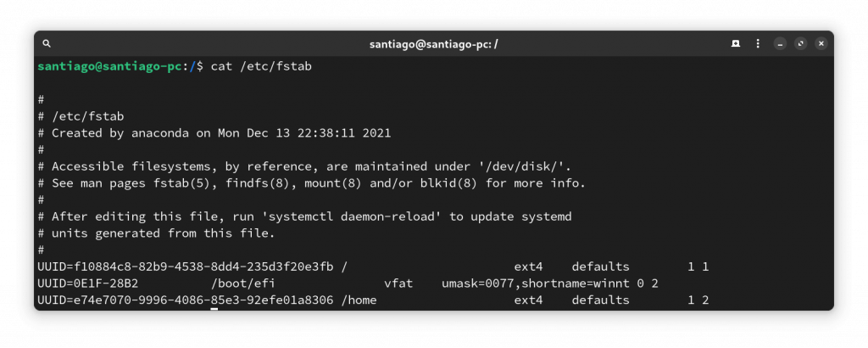Click the 'cat /etc/fstab' command text

[x=261, y=66]
